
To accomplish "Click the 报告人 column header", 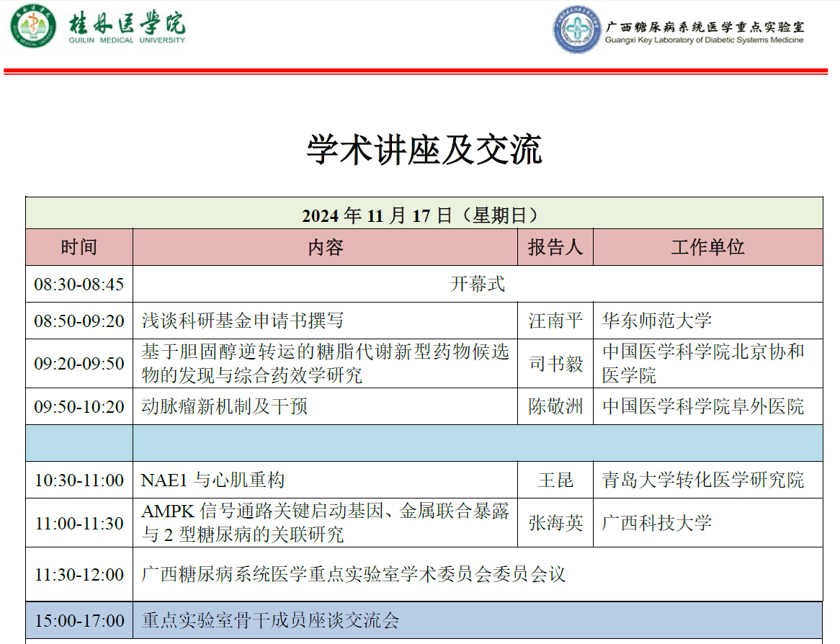I will pos(555,247).
